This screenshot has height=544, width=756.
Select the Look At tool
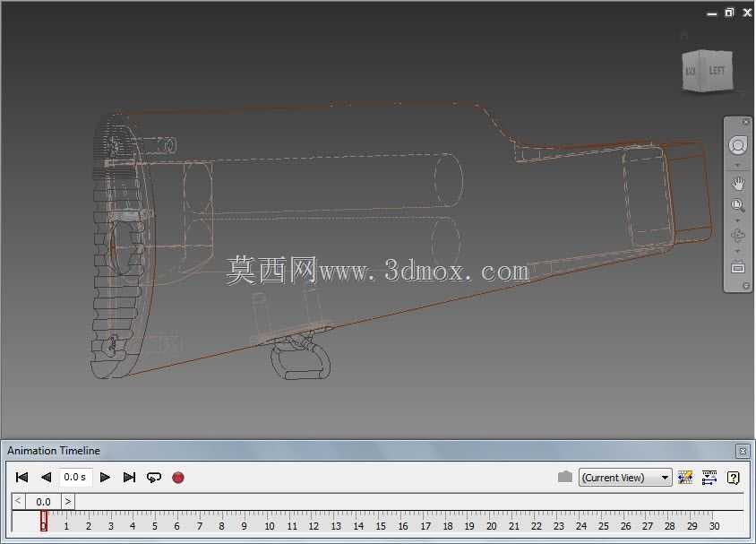pos(738,267)
